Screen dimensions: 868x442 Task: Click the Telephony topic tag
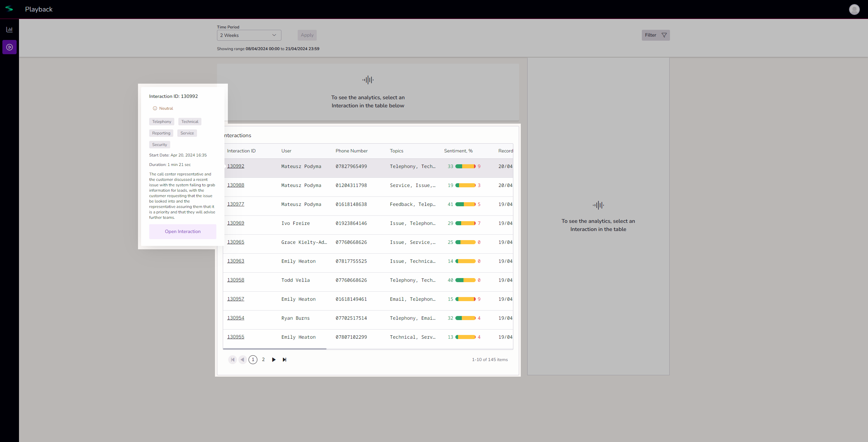[161, 122]
